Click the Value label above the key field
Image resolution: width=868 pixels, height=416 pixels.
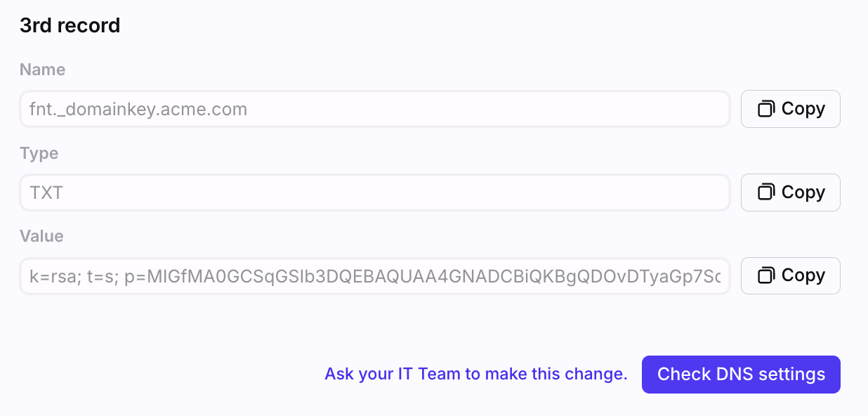pyautogui.click(x=41, y=236)
